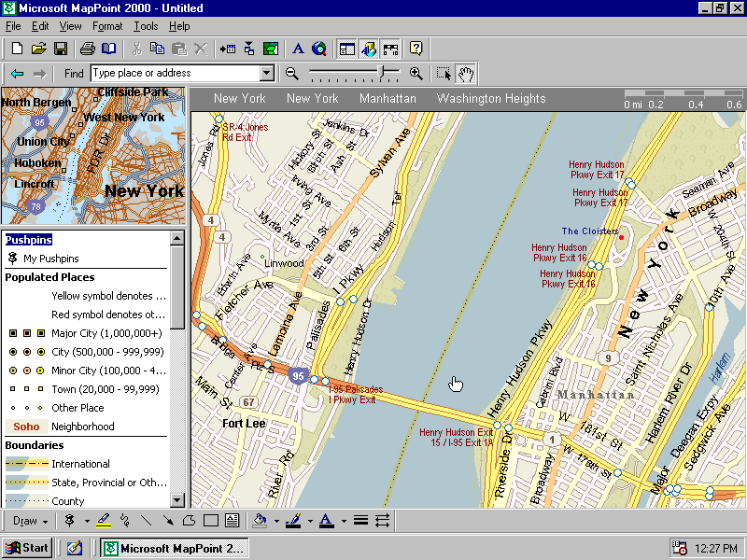The height and width of the screenshot is (560, 747).
Task: Open the View menu
Action: 71,26
